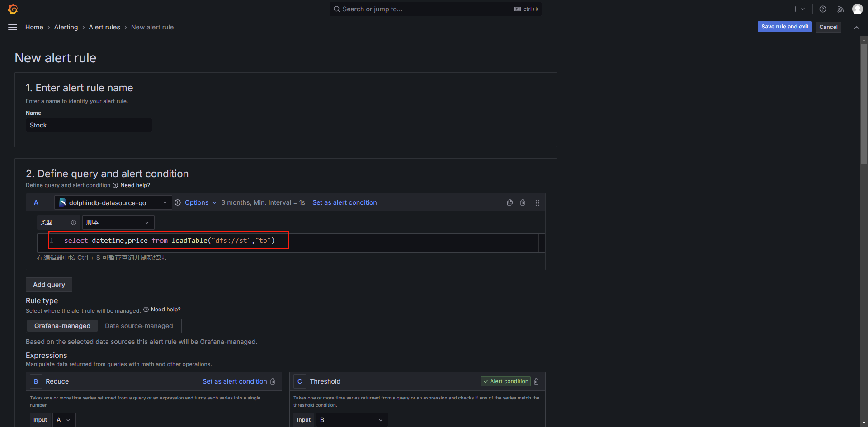Go to Alert rules breadcrumb

pos(104,27)
